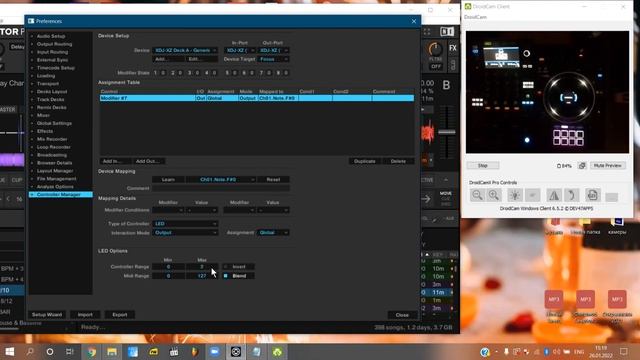
Task: Open the Device dropdown XDJ-XZ Deck A
Action: [x=185, y=50]
